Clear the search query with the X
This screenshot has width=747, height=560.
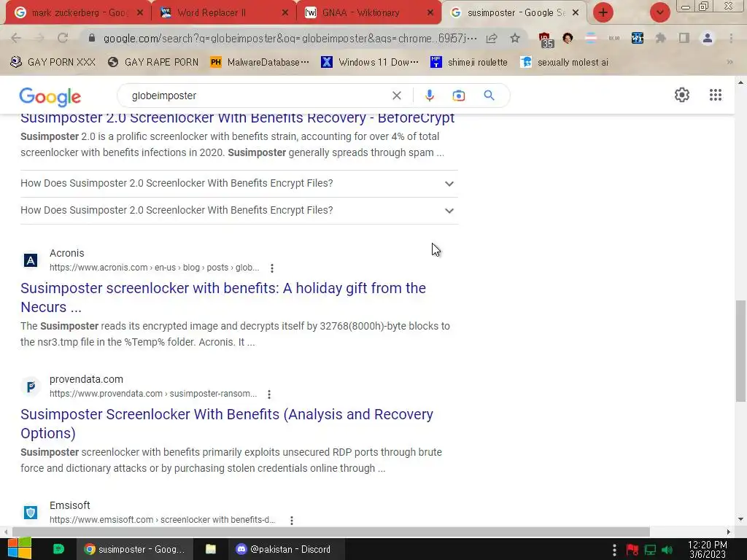[396, 96]
